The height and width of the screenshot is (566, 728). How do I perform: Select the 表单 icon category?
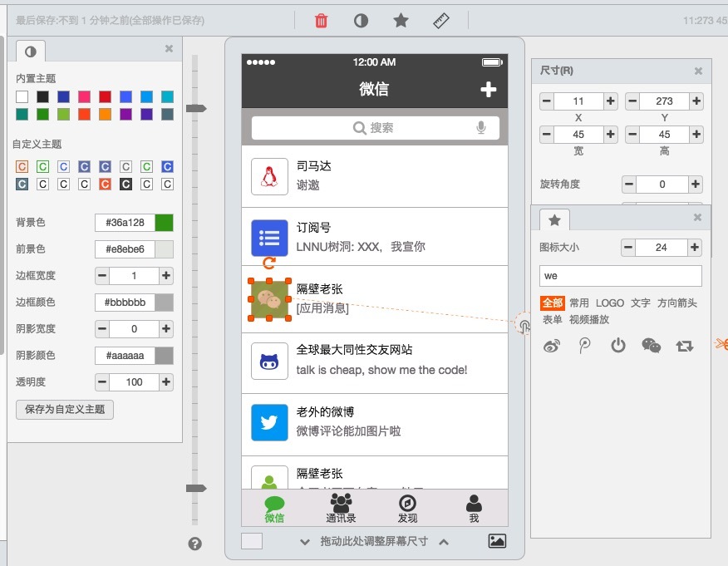[552, 319]
